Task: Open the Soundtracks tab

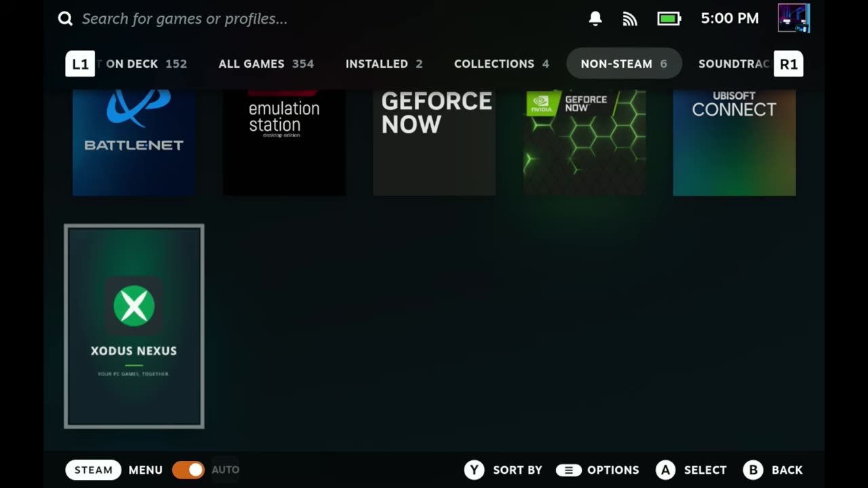Action: (x=735, y=64)
